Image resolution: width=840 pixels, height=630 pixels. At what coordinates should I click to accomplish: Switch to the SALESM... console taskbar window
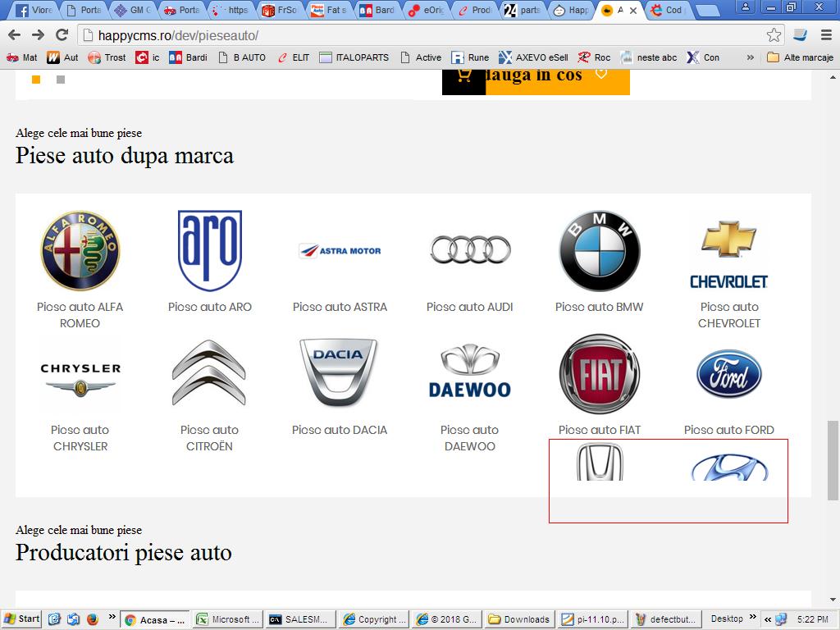300,619
